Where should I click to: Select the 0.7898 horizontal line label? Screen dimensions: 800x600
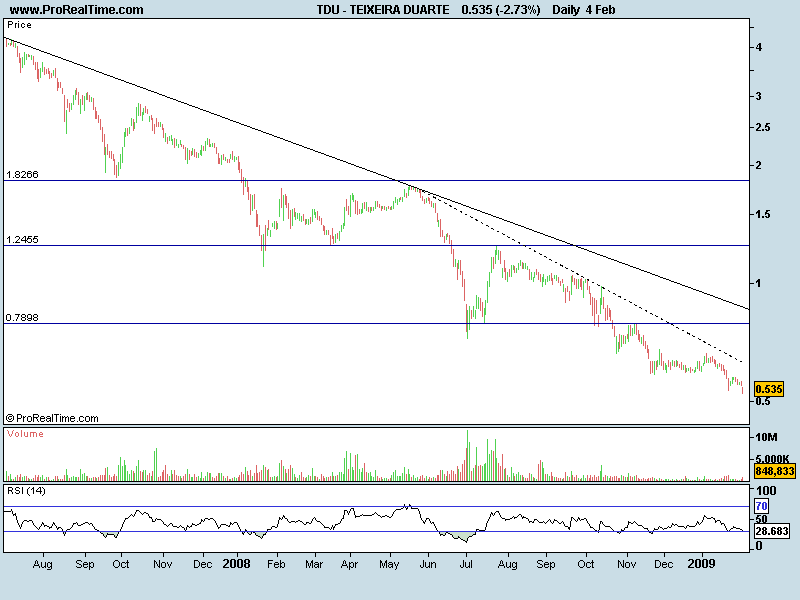coord(22,317)
